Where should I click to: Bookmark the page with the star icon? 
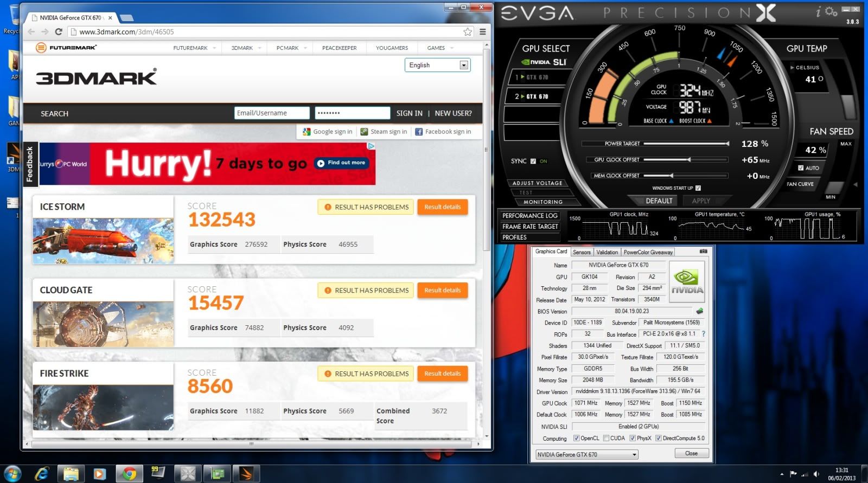click(468, 32)
